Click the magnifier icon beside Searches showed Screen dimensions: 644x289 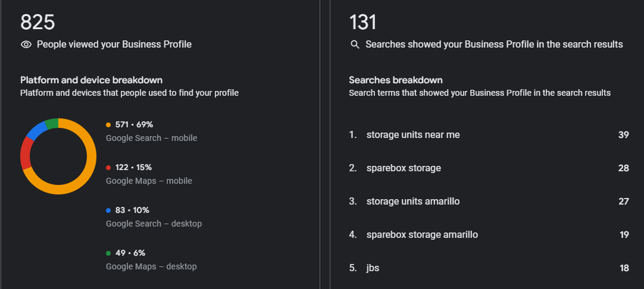point(355,45)
